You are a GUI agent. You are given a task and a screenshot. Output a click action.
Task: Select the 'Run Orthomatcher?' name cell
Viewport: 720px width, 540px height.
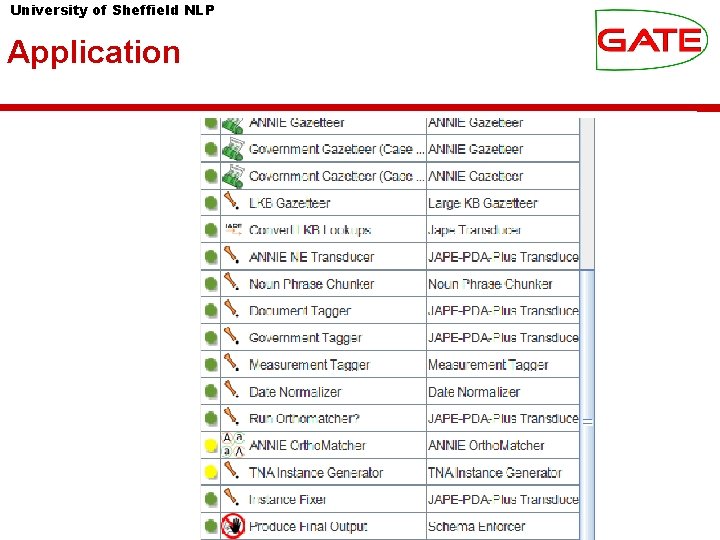tap(324, 419)
